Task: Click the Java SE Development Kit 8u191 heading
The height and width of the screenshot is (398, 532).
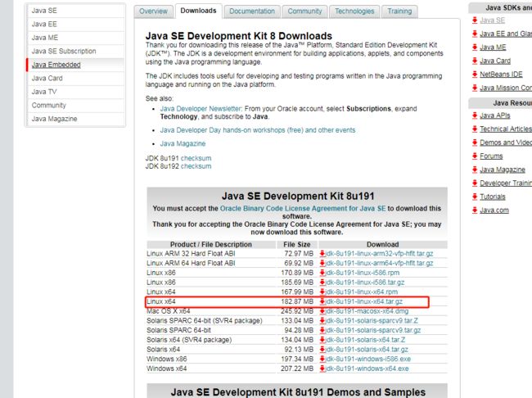Action: coord(298,197)
